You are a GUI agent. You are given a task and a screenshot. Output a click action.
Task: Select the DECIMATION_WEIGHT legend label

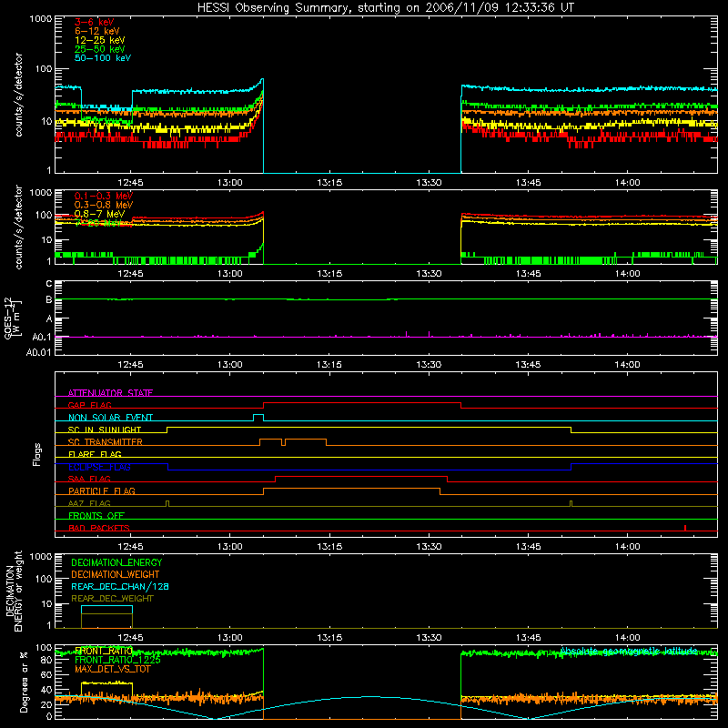click(x=116, y=574)
